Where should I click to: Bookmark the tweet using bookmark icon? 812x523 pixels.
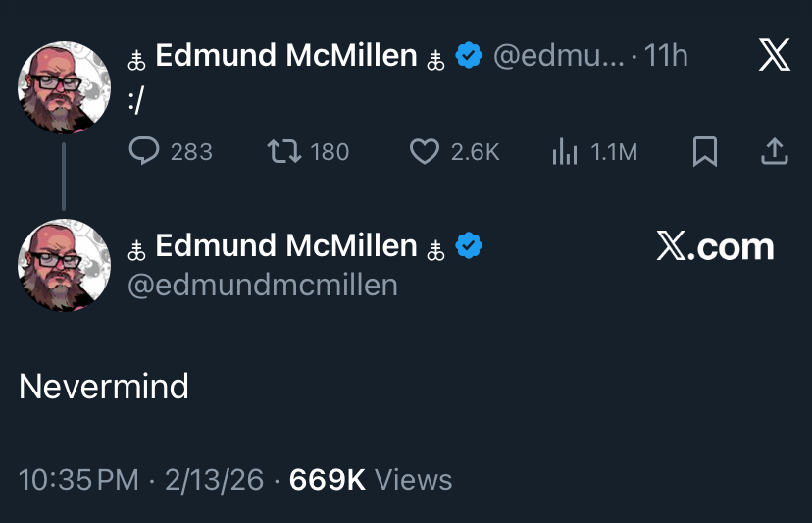704,151
